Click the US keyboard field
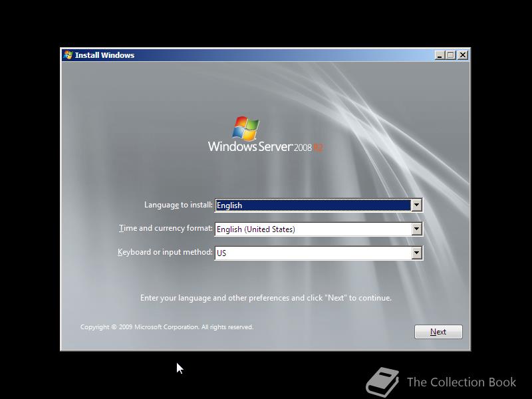 (319, 253)
